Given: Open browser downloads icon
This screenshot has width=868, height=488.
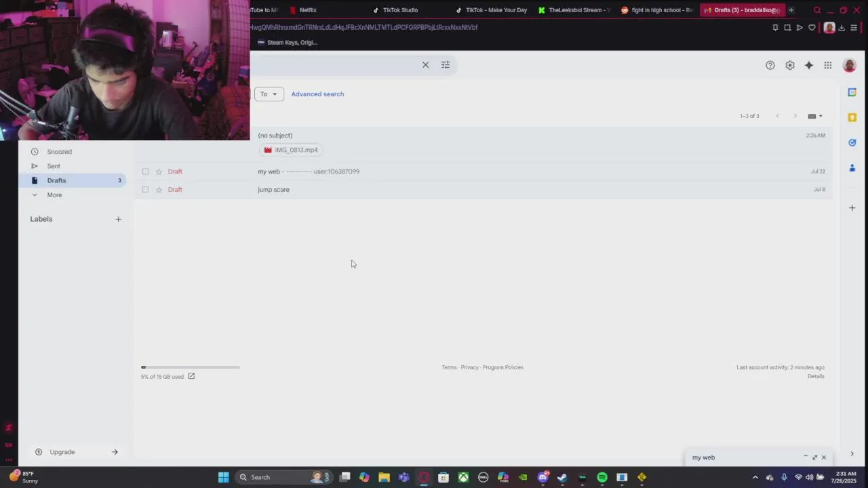Looking at the screenshot, I should [x=842, y=28].
